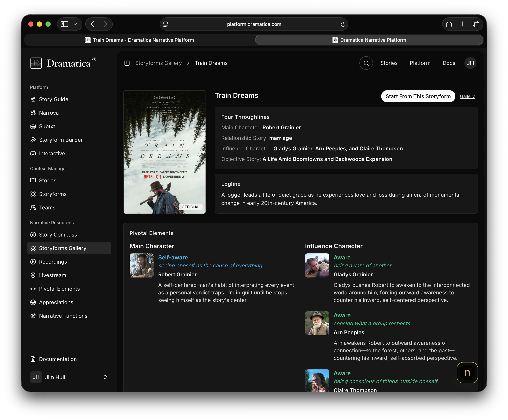The width and height of the screenshot is (508, 420).
Task: Toggle the sidebar panel icon beside breadcrumb
Action: click(127, 63)
